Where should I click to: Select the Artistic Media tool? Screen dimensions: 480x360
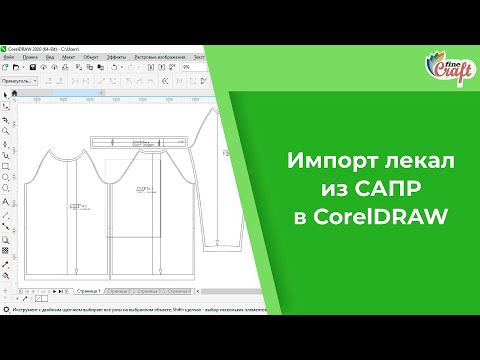6,155
